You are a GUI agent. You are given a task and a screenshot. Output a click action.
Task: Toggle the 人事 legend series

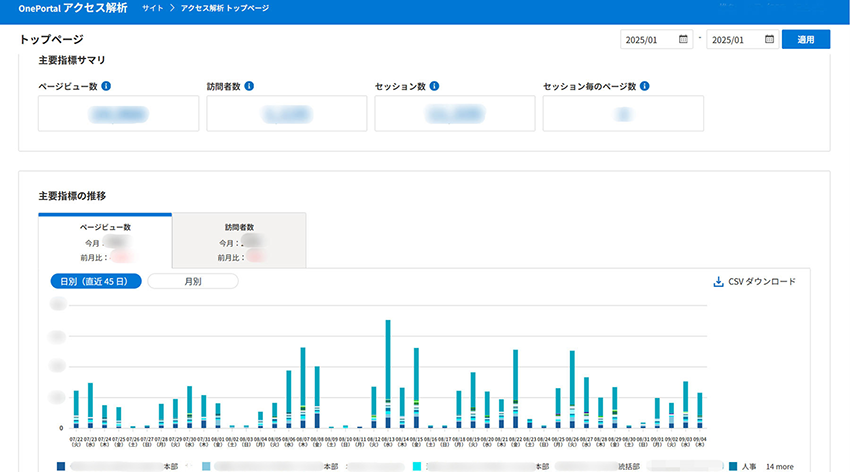tap(748, 466)
